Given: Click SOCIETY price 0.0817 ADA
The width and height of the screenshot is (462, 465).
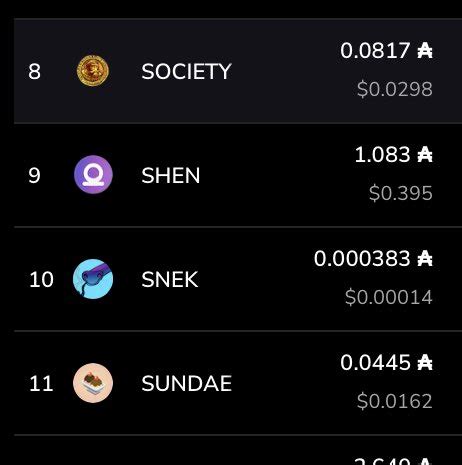Looking at the screenshot, I should tap(386, 51).
